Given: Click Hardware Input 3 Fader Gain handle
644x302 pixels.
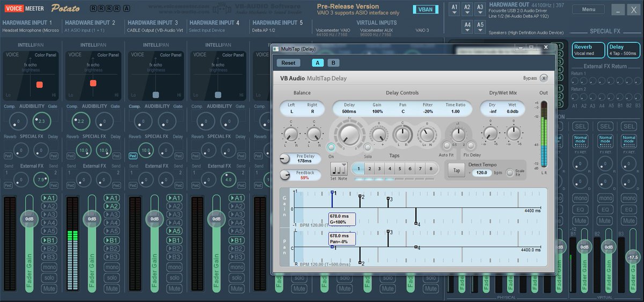Looking at the screenshot, I should (x=155, y=219).
